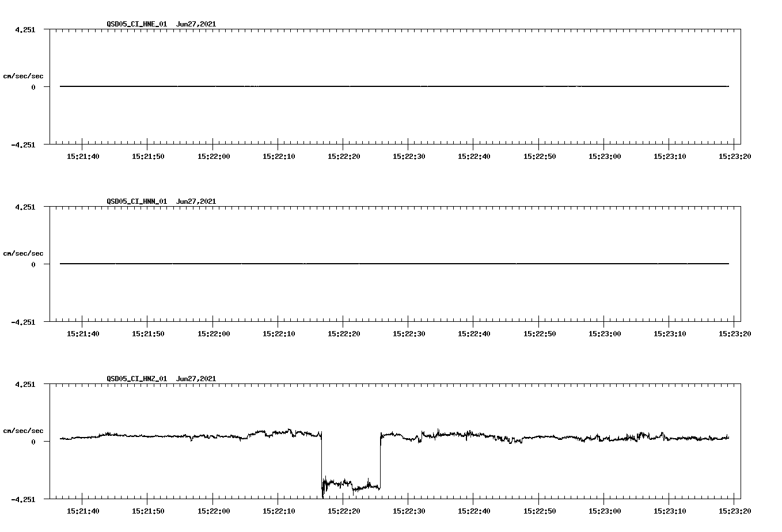Click 15:22:30 time label under HNZ plot
Screen dimensions: 782x532
tap(409, 511)
